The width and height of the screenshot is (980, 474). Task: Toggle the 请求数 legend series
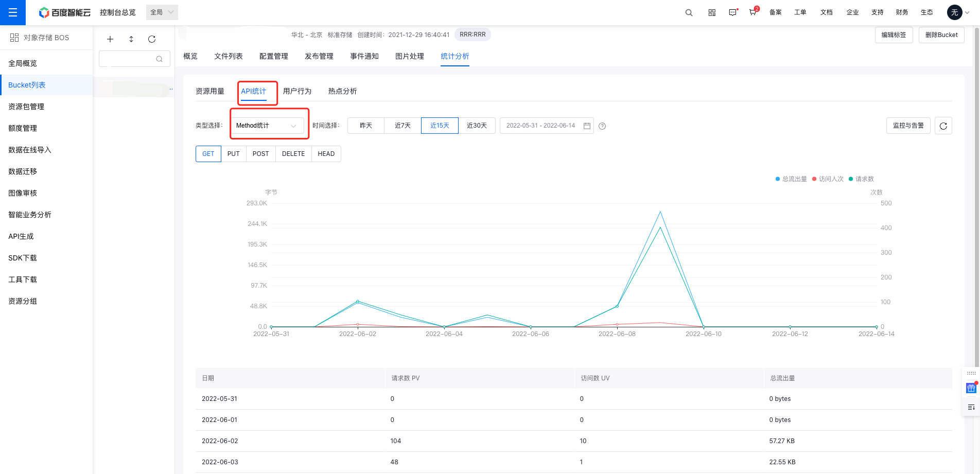click(x=861, y=179)
